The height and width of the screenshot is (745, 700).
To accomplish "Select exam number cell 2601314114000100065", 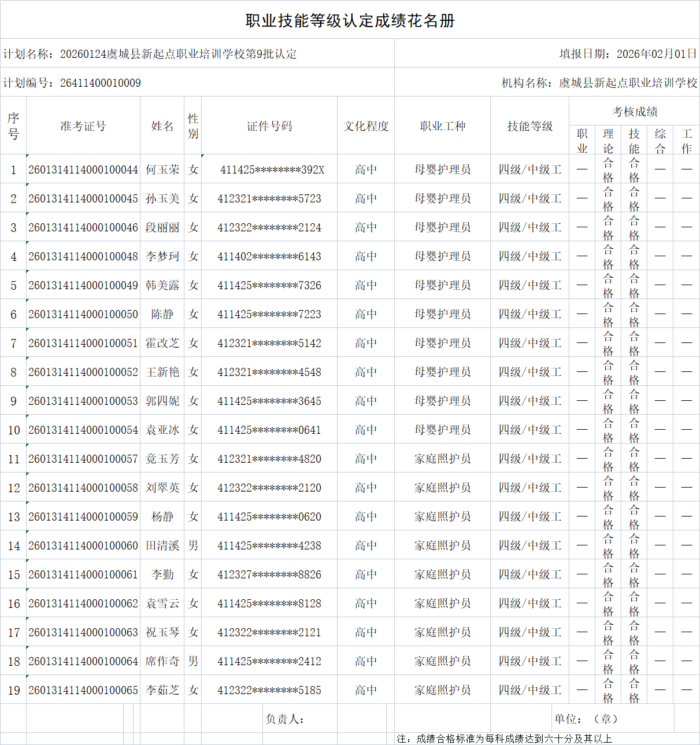I will (x=83, y=689).
